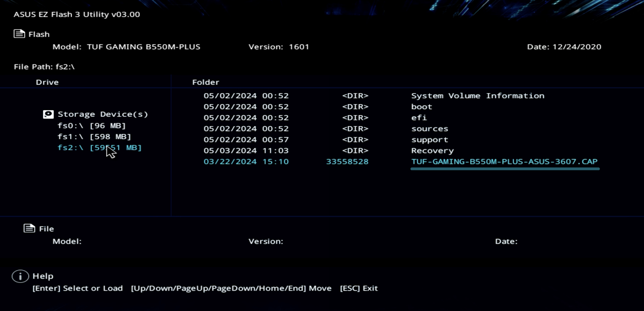Click the Help label
644x311 pixels.
tap(43, 276)
